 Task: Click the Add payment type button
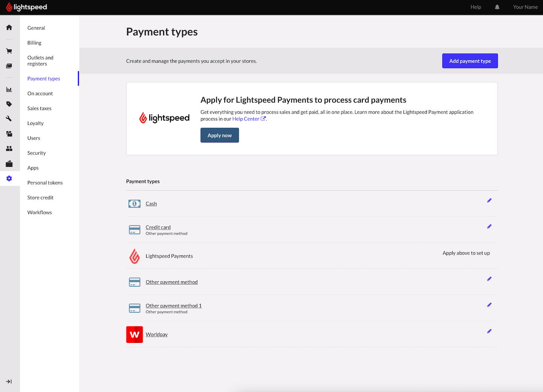pyautogui.click(x=470, y=61)
